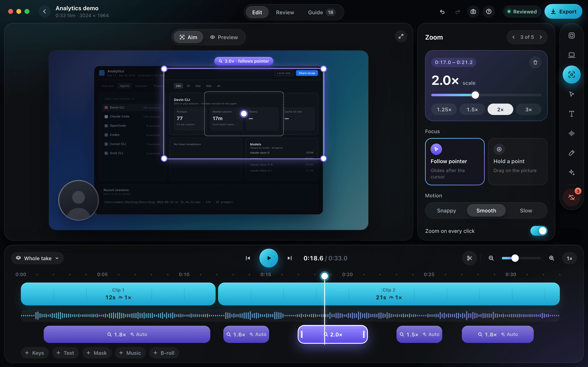Switch to Preview mode tab
Screen dimensions: 588x367
point(224,37)
